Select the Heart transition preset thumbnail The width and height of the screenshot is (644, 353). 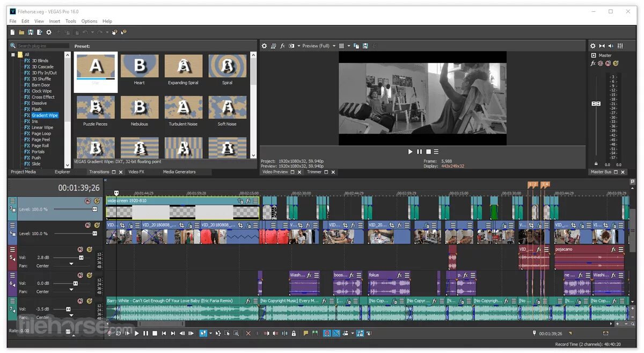(x=140, y=64)
